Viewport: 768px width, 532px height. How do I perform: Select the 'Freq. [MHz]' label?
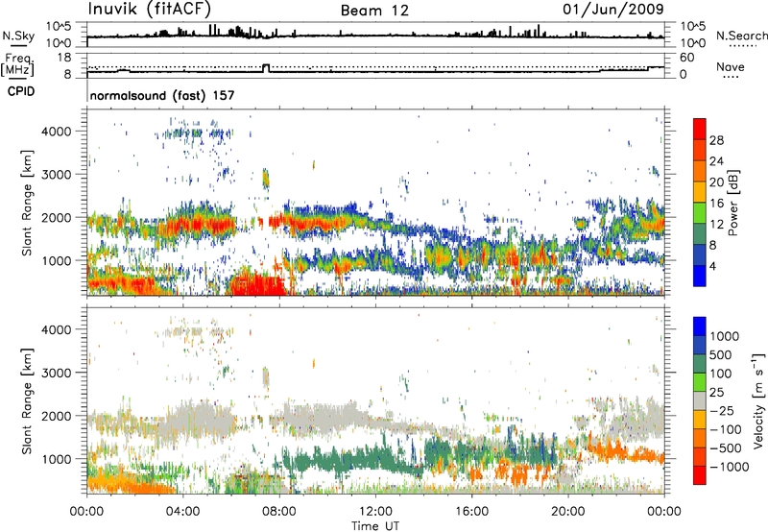point(17,64)
